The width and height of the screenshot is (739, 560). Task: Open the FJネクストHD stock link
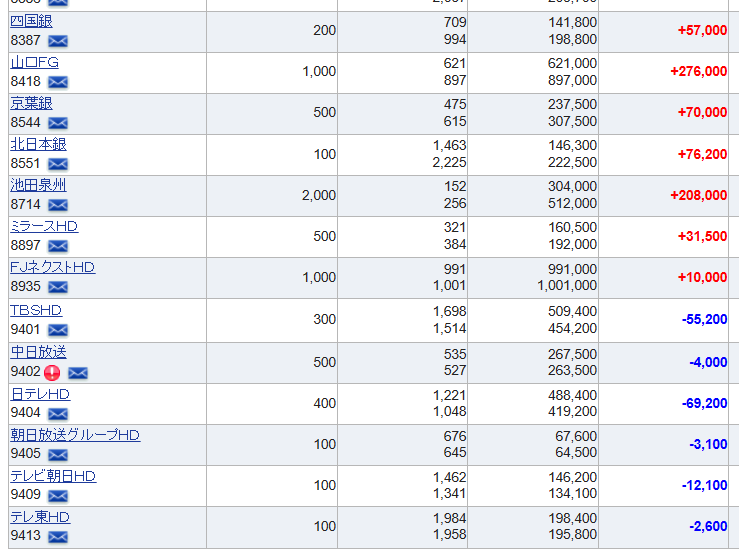pyautogui.click(x=53, y=267)
